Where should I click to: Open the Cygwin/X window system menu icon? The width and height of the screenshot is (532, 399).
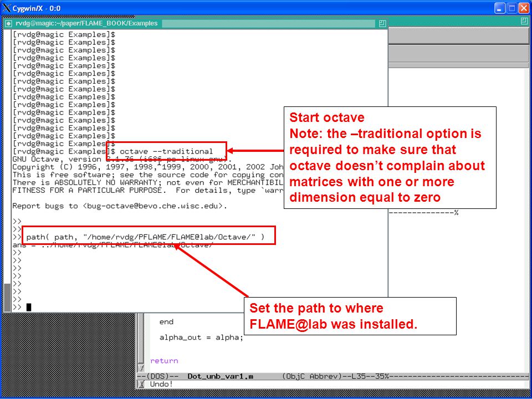coord(6,8)
